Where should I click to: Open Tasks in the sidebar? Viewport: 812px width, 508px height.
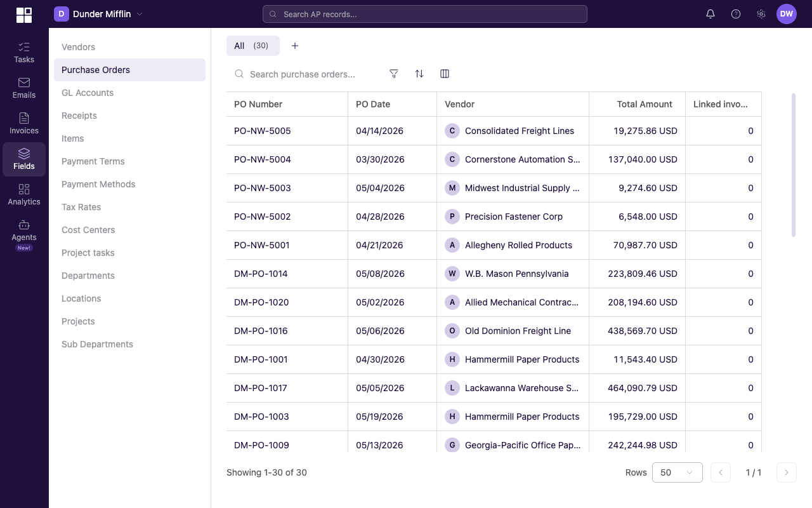(x=24, y=52)
